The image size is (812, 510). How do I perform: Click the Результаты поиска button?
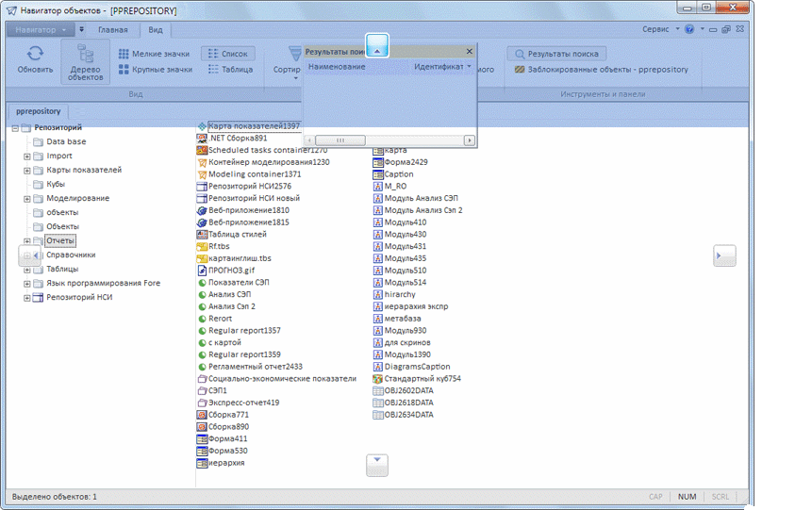(x=558, y=54)
